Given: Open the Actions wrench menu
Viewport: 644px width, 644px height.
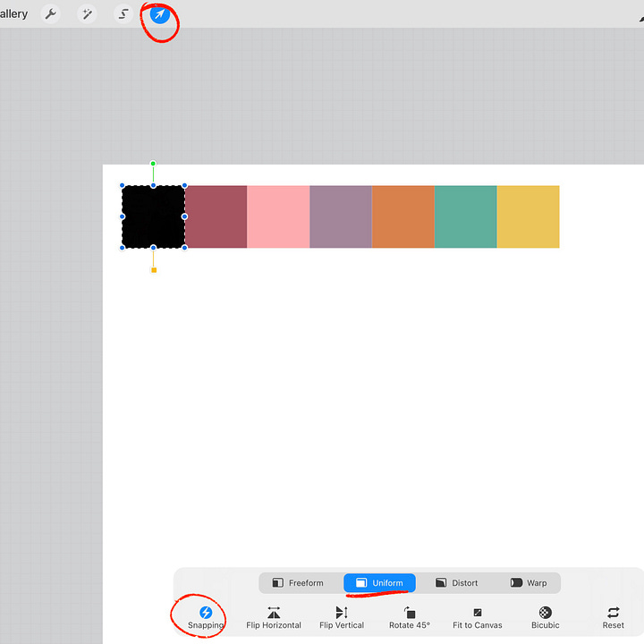Looking at the screenshot, I should point(50,14).
